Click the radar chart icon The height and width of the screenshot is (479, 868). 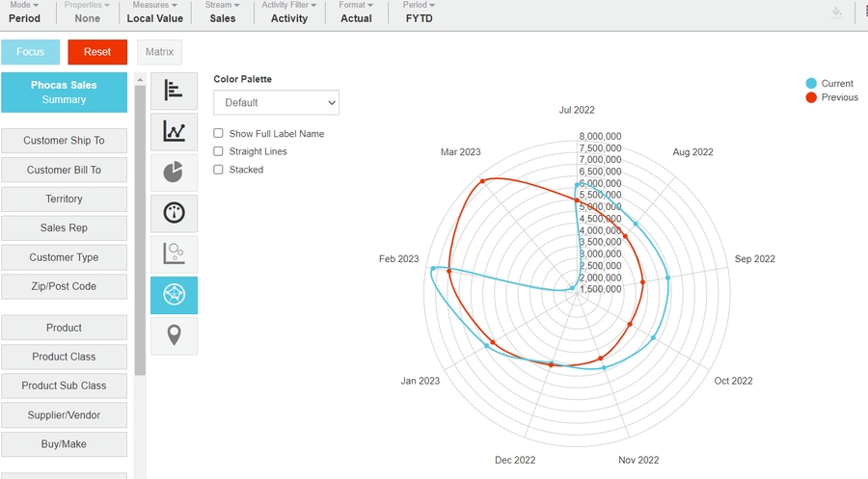174,295
